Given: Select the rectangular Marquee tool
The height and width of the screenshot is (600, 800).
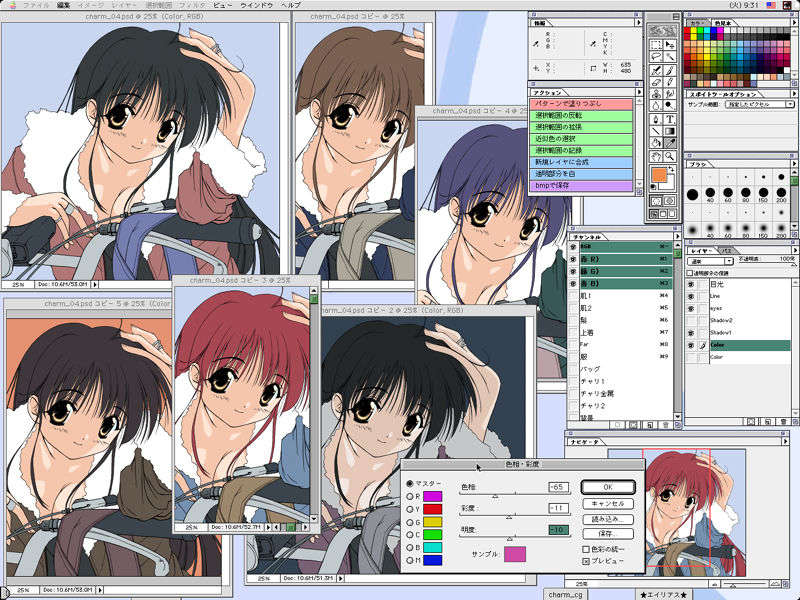Looking at the screenshot, I should pyautogui.click(x=657, y=45).
